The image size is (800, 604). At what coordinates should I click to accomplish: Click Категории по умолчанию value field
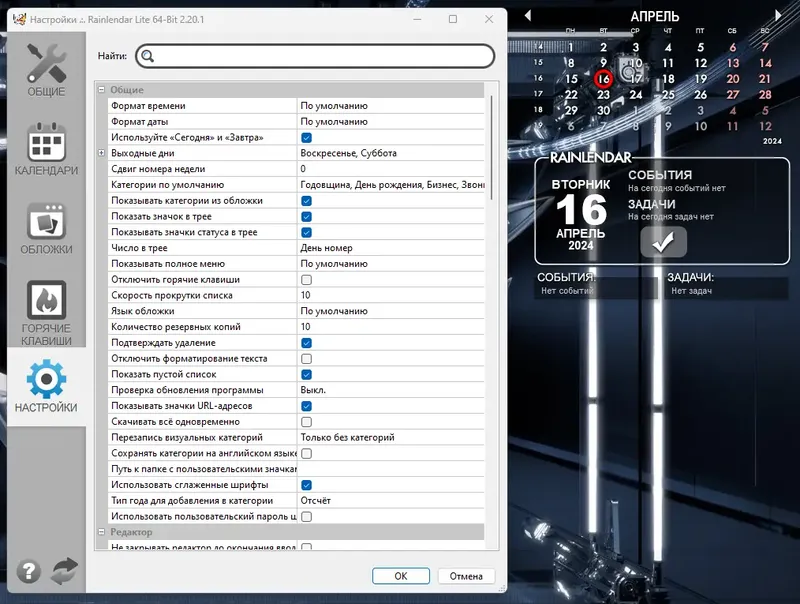pos(391,185)
